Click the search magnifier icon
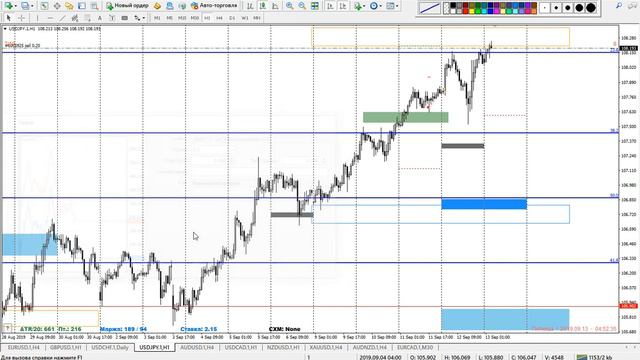This screenshot has width=640, height=360. point(619,6)
